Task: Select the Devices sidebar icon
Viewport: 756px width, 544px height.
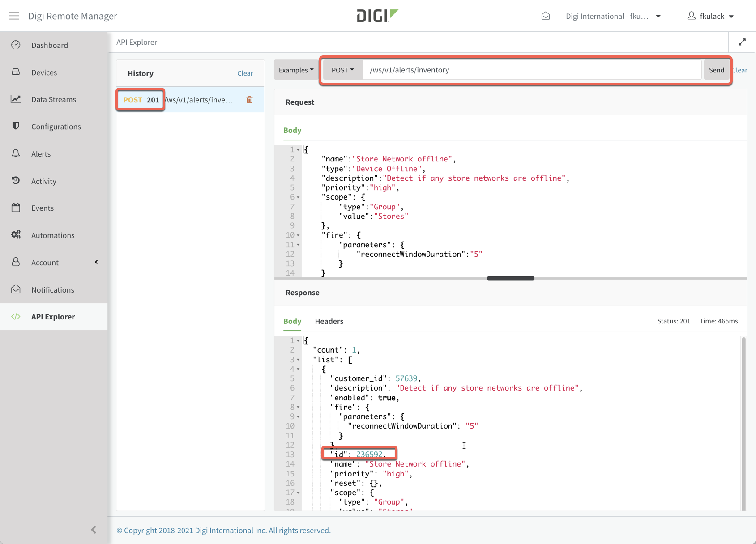Action: click(x=16, y=72)
